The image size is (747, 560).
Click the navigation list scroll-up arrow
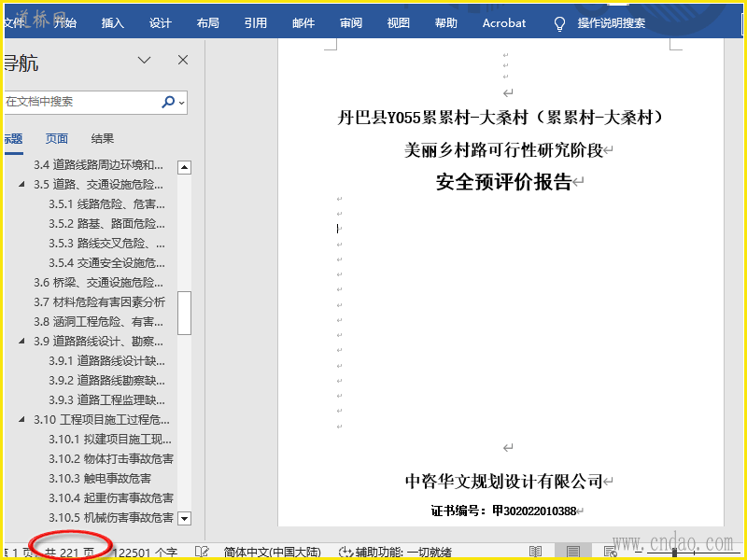click(x=184, y=167)
